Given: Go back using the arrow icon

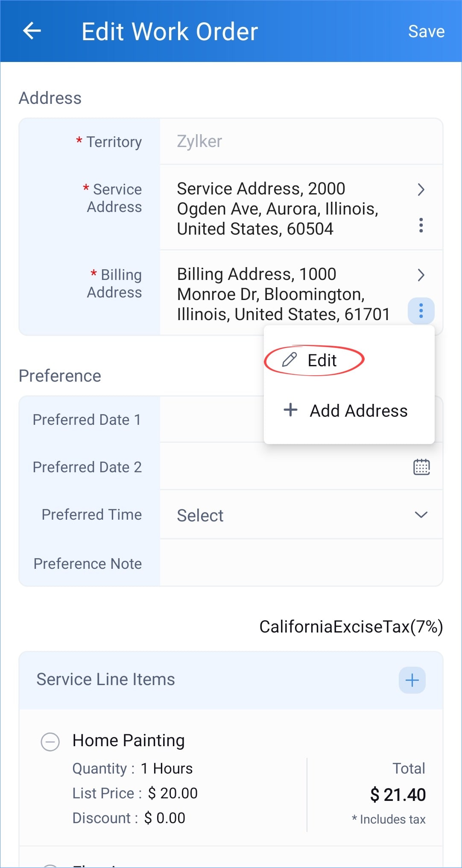Looking at the screenshot, I should click(x=32, y=31).
